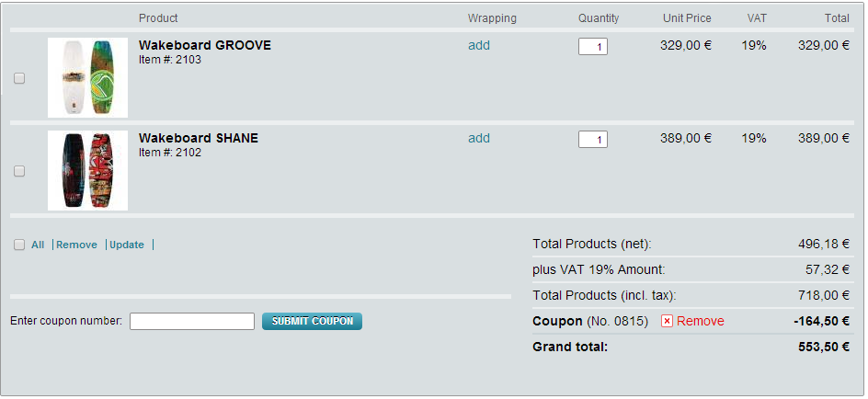Open the Wakeboard SHANE product image
Image resolution: width=868 pixels, height=399 pixels.
pos(87,170)
